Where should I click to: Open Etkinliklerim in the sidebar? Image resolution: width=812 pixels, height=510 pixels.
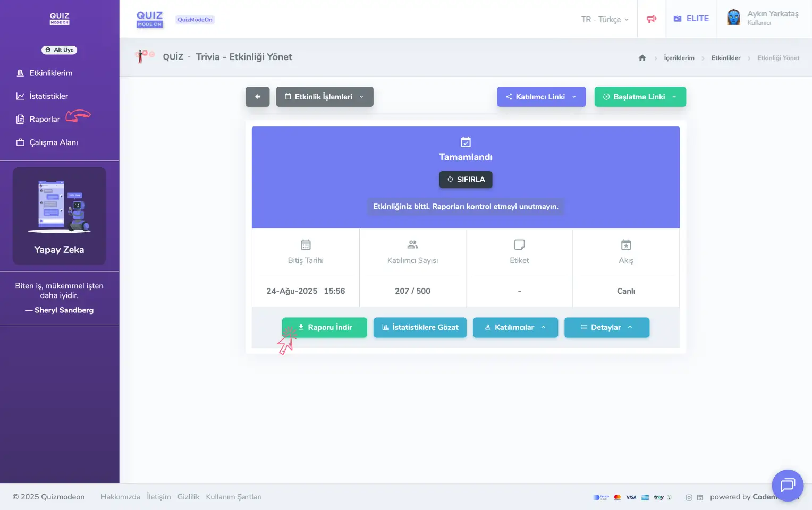pyautogui.click(x=50, y=73)
